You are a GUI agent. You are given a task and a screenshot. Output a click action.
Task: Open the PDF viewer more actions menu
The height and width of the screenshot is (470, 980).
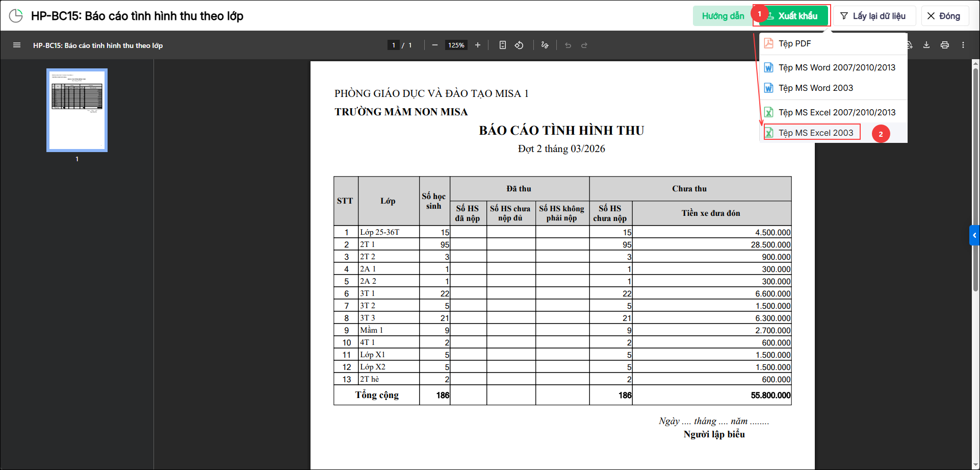[963, 45]
